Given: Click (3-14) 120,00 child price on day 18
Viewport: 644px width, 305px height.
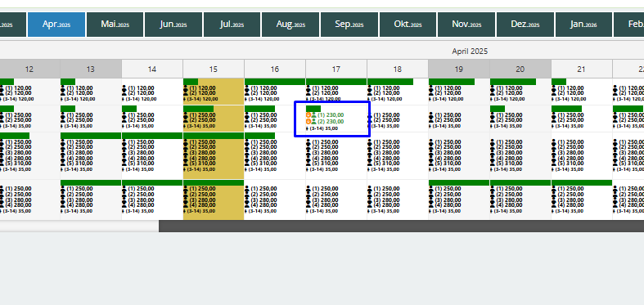Looking at the screenshot, I should (x=386, y=99).
